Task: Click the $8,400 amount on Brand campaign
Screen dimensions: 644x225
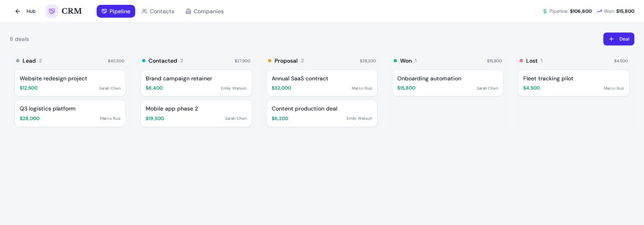Action: click(x=154, y=88)
